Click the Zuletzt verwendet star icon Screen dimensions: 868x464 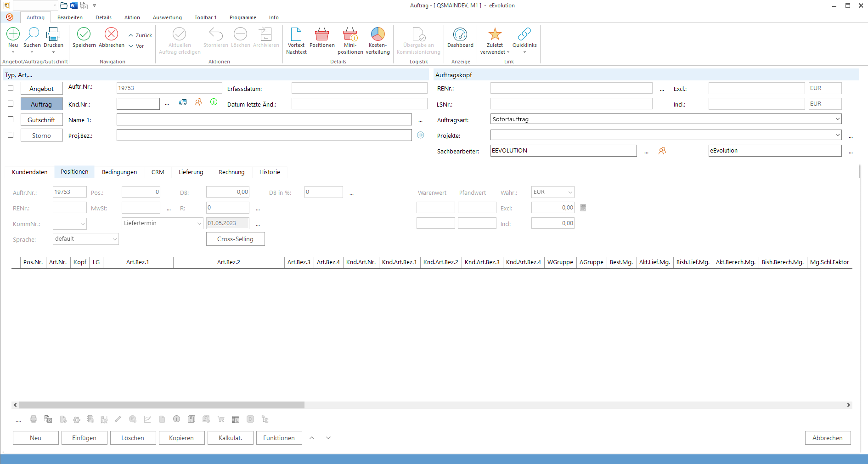tap(495, 34)
